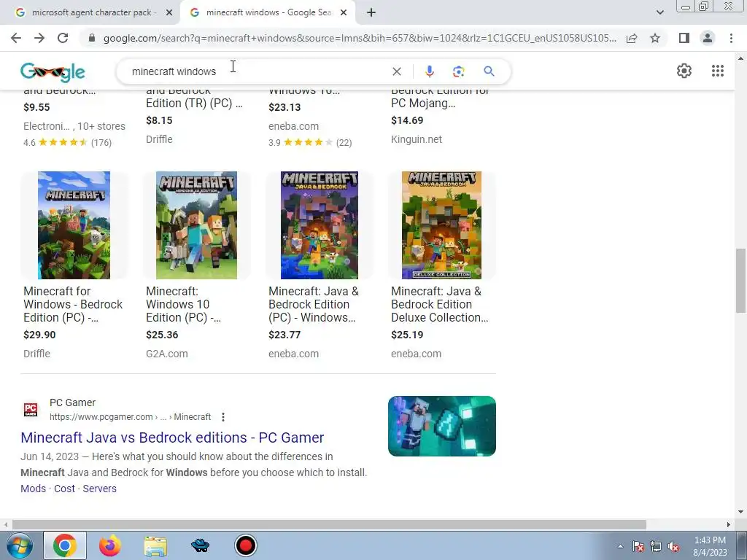Open Minecraft for Windows - Bedrock Edition listing
747x560 pixels.
[73, 304]
